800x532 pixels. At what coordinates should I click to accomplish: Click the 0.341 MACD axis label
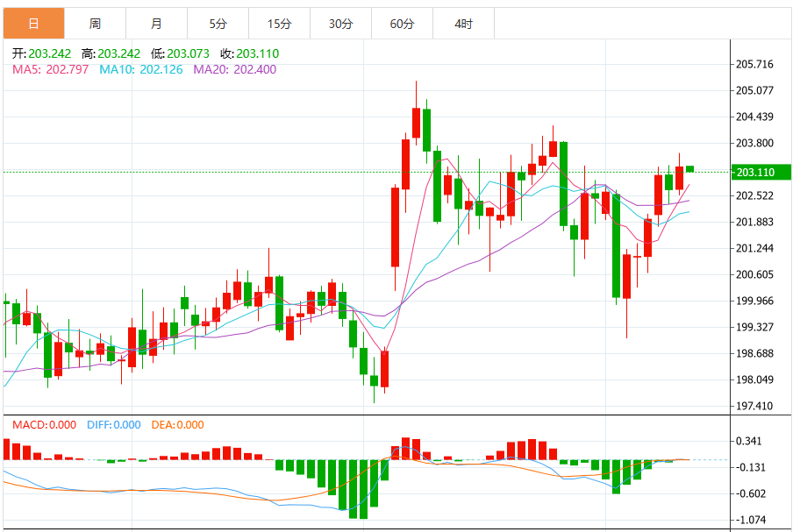[x=748, y=441]
